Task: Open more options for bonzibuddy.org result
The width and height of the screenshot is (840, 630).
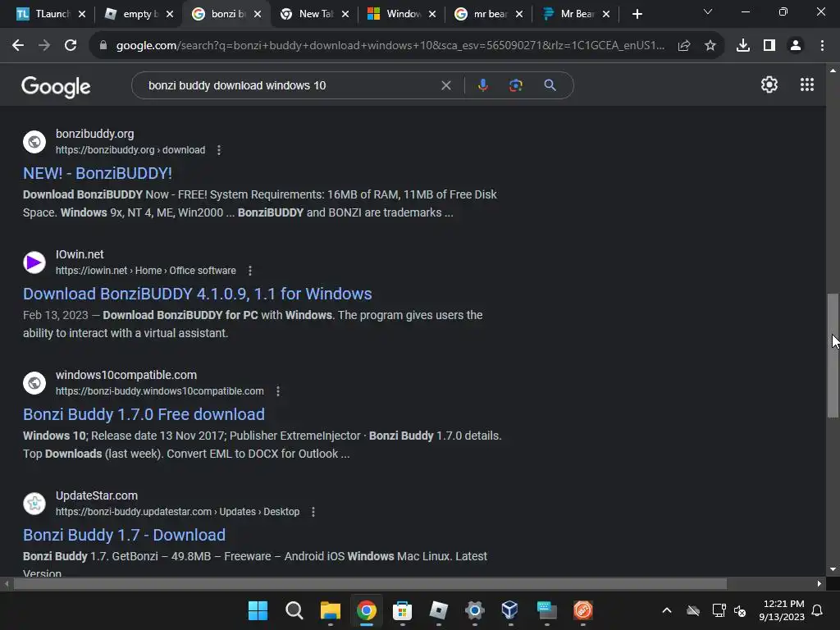Action: pyautogui.click(x=218, y=150)
